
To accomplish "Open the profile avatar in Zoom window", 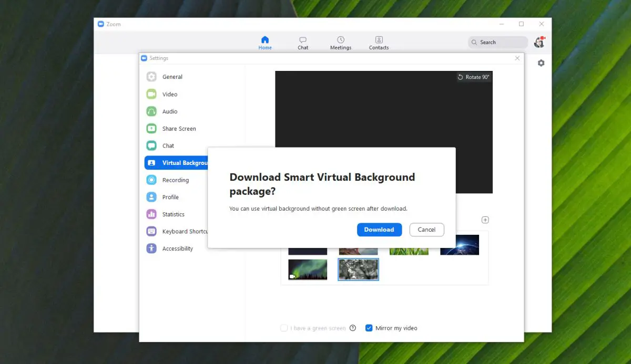I will point(539,43).
